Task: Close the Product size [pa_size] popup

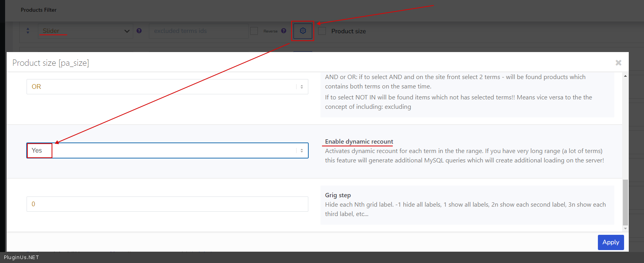Action: [618, 63]
